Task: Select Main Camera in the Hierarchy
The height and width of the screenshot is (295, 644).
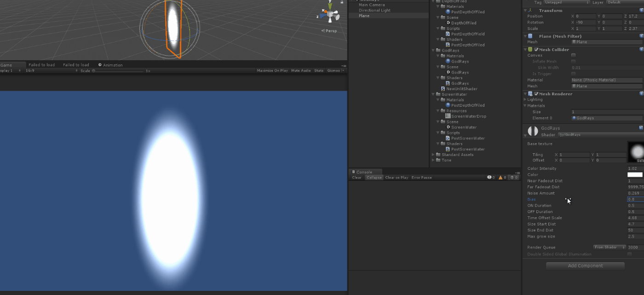Action: (372, 5)
